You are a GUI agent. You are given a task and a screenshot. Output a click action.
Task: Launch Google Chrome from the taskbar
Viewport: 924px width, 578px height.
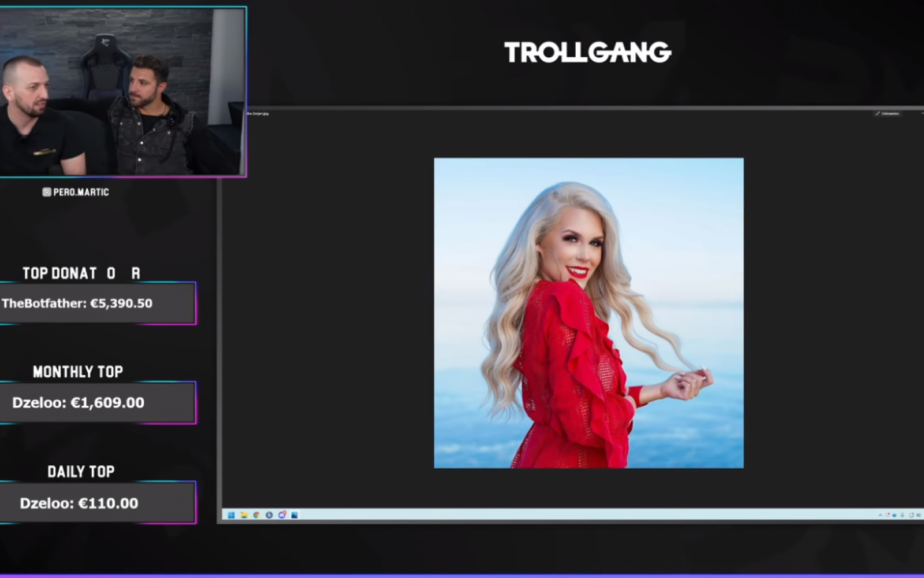pos(256,515)
